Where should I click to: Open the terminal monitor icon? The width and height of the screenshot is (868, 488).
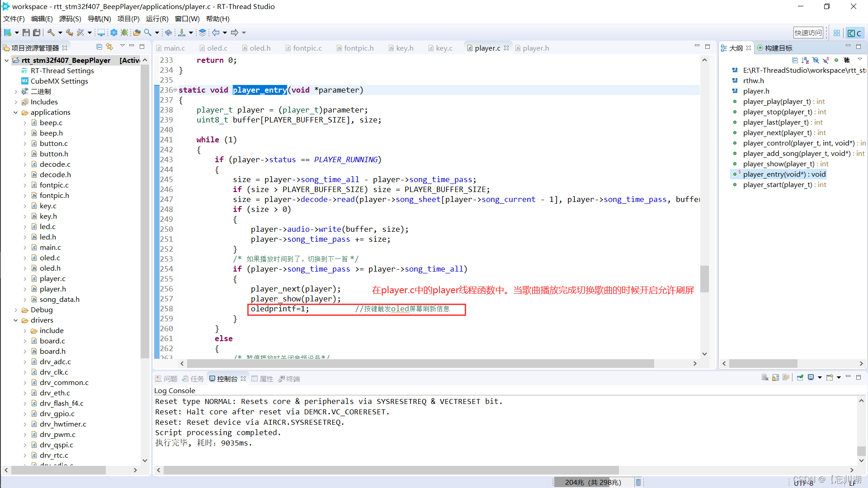101,33
